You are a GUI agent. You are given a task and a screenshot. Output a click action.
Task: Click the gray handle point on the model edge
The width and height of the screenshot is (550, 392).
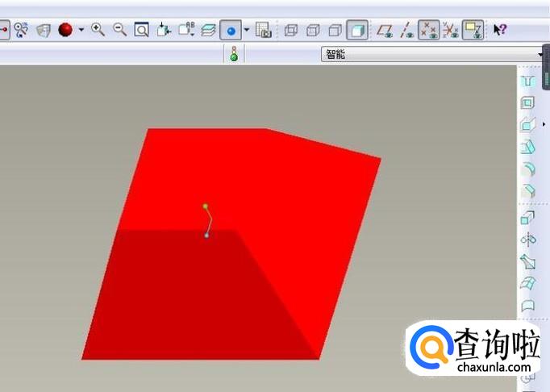[206, 236]
